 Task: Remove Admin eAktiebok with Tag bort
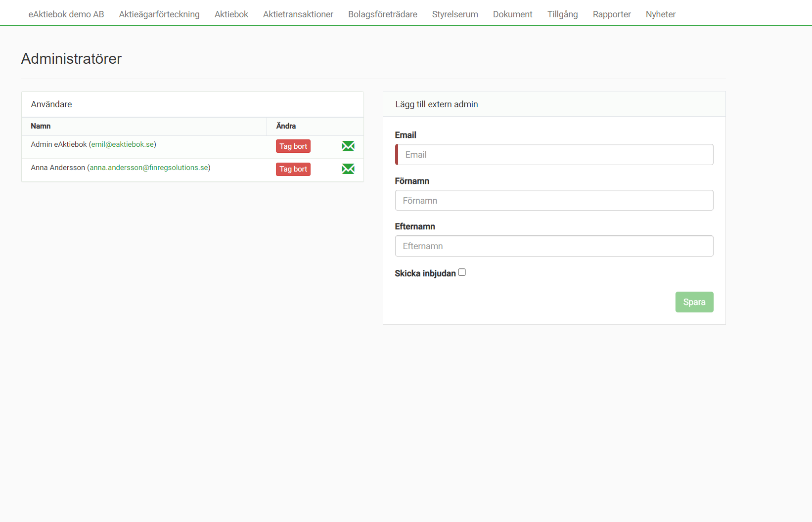pos(293,146)
